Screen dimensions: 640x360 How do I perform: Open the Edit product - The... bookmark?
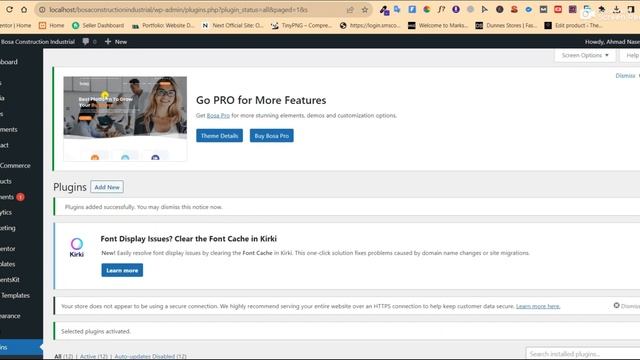pos(573,25)
